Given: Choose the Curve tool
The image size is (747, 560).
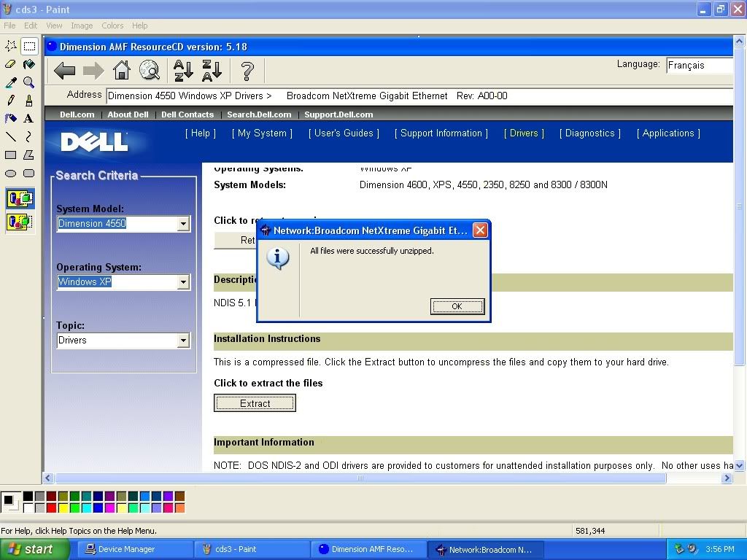Looking at the screenshot, I should pos(29,136).
